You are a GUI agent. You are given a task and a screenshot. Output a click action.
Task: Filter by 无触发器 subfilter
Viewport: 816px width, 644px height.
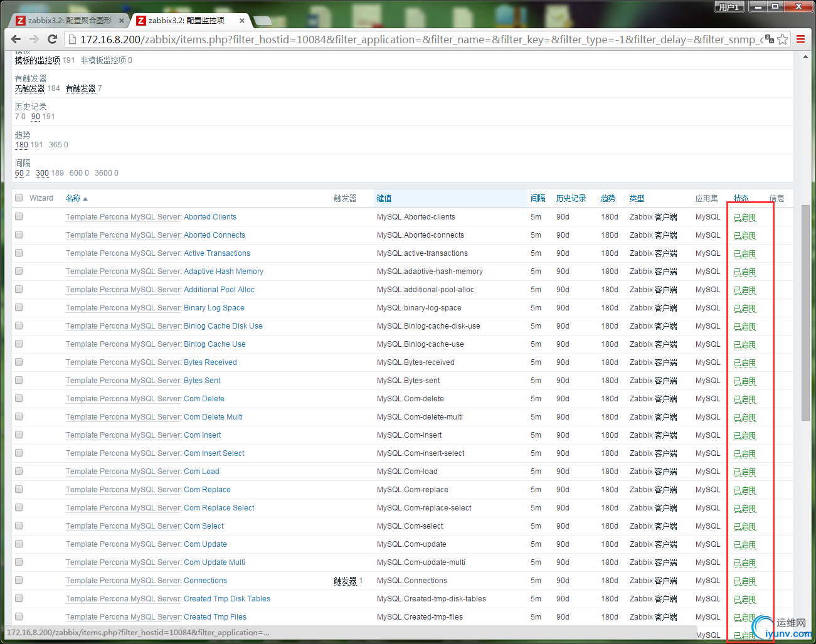point(30,88)
